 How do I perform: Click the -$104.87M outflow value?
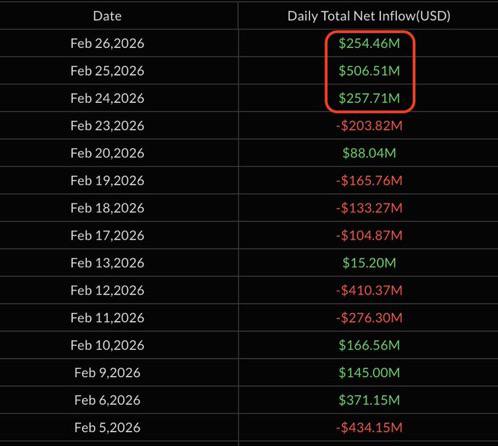click(x=369, y=235)
